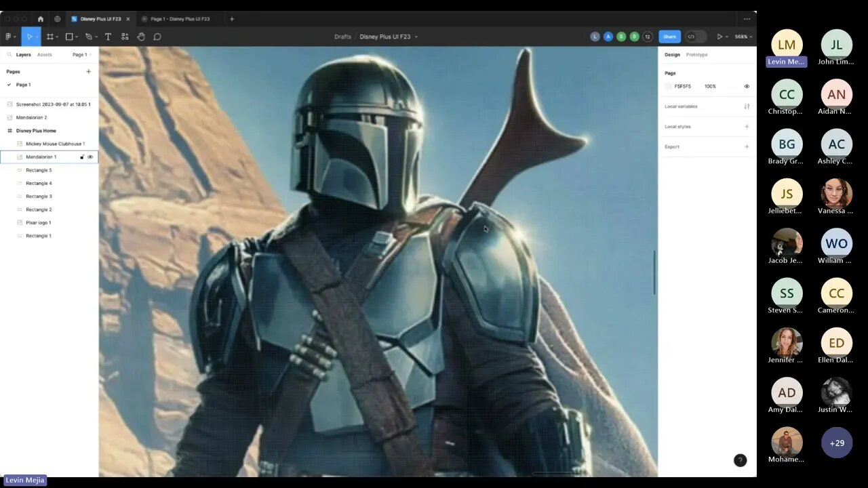Close the Disney Plus UI F23 tab

pos(127,19)
